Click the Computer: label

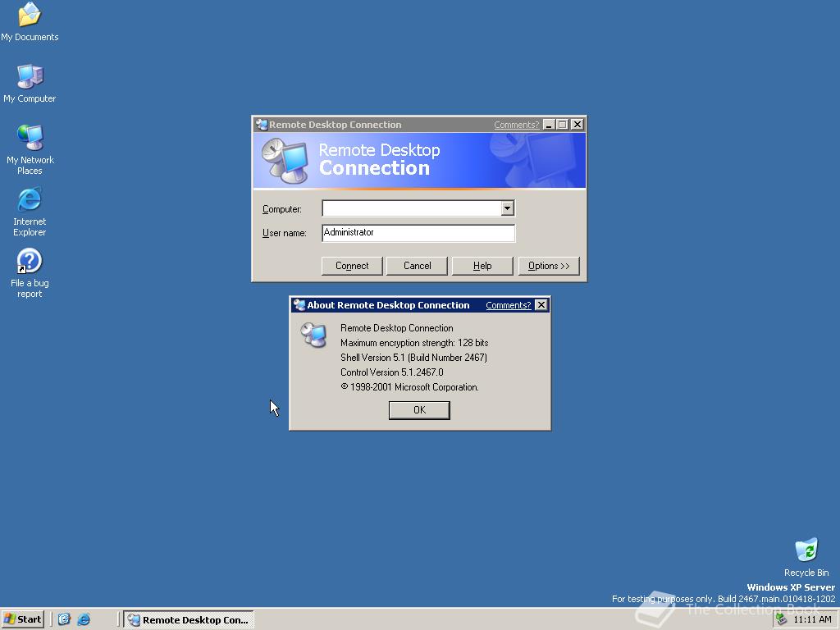tap(282, 209)
